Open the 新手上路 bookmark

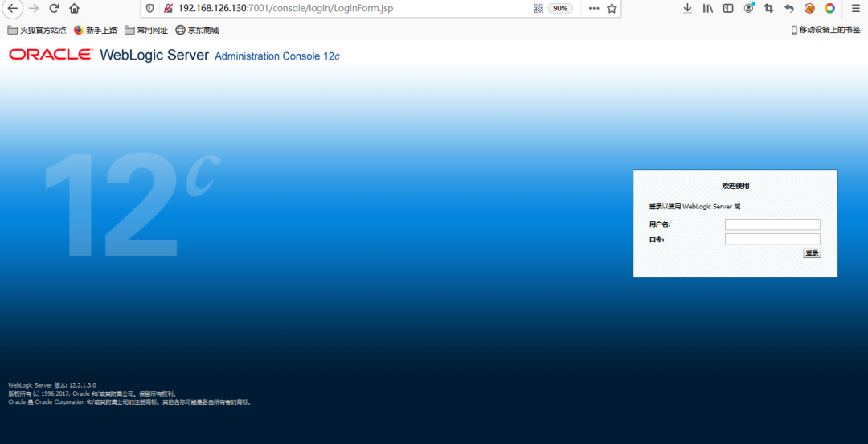coord(95,30)
